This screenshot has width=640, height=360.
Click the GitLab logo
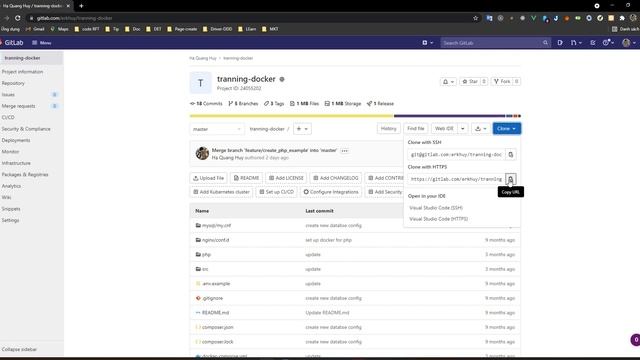[x=12, y=42]
